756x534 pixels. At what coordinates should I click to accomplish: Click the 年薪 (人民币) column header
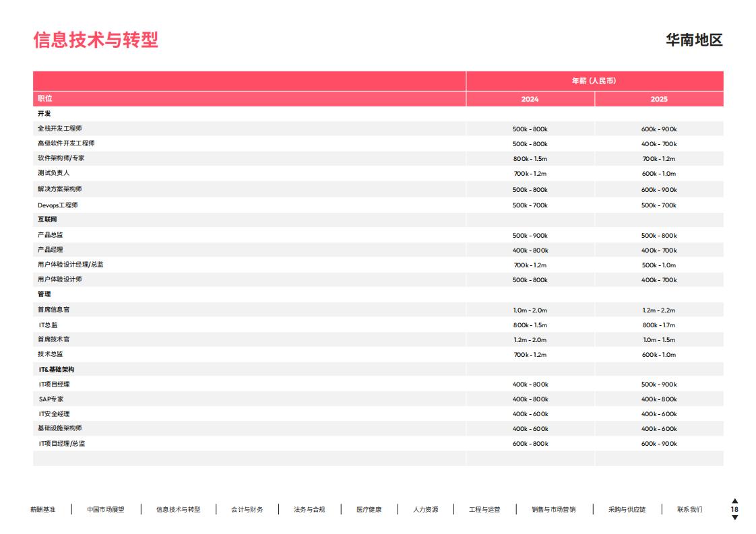594,81
